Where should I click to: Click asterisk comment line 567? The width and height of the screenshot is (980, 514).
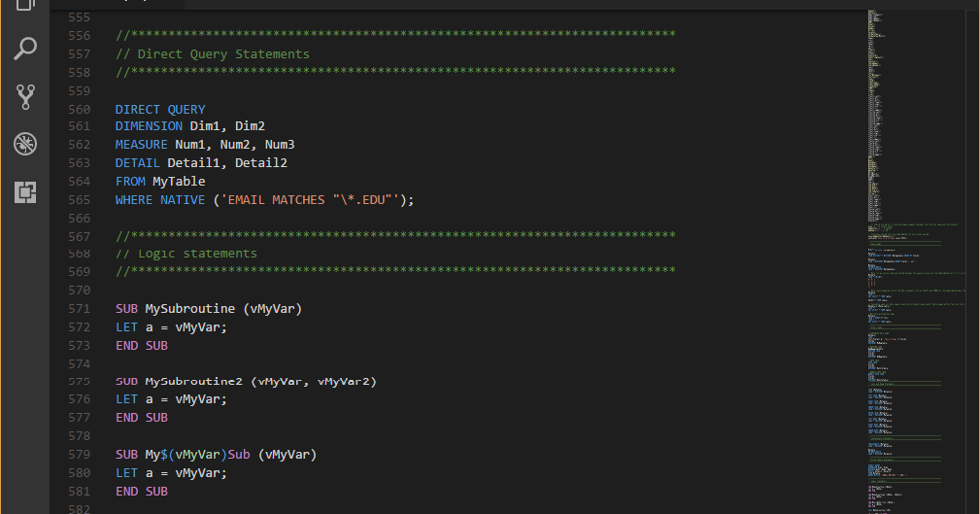pos(395,236)
